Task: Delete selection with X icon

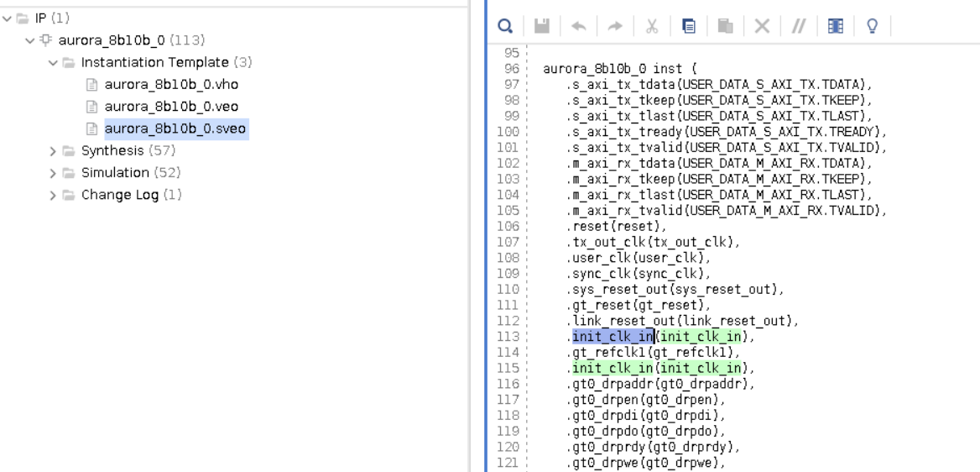Action: [x=762, y=26]
